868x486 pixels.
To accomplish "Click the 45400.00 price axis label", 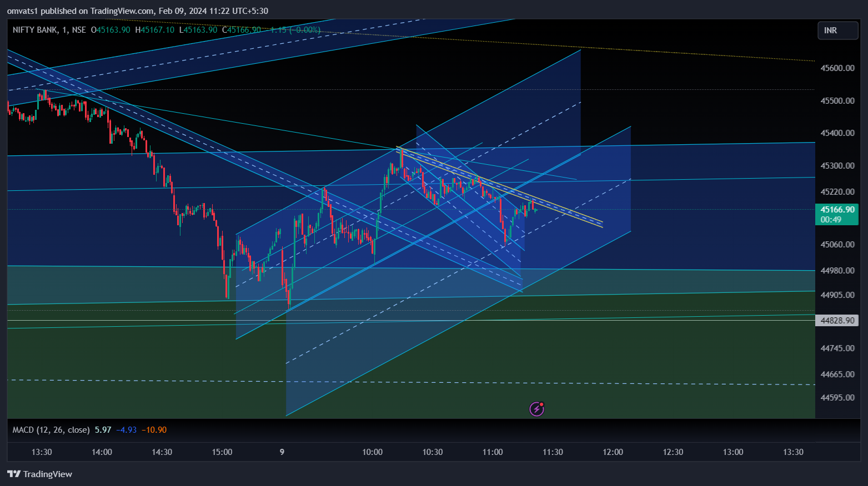I will [x=837, y=133].
